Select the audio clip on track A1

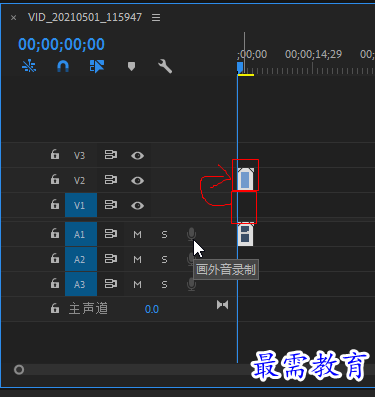point(245,234)
